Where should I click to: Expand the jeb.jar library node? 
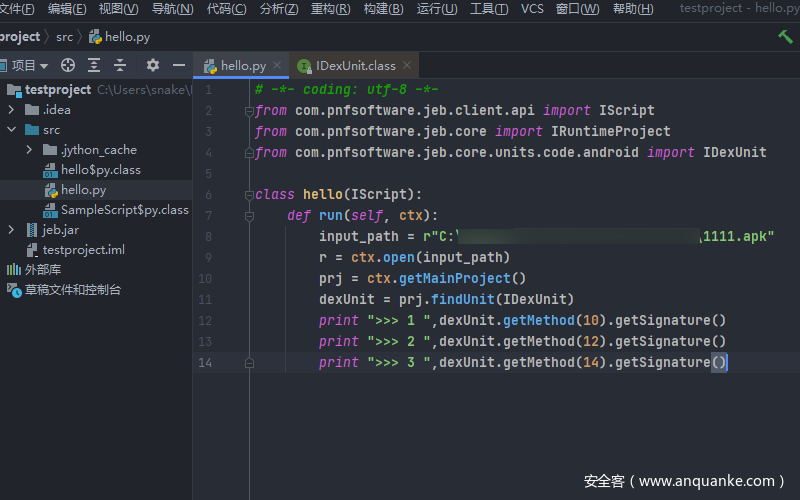tap(12, 230)
